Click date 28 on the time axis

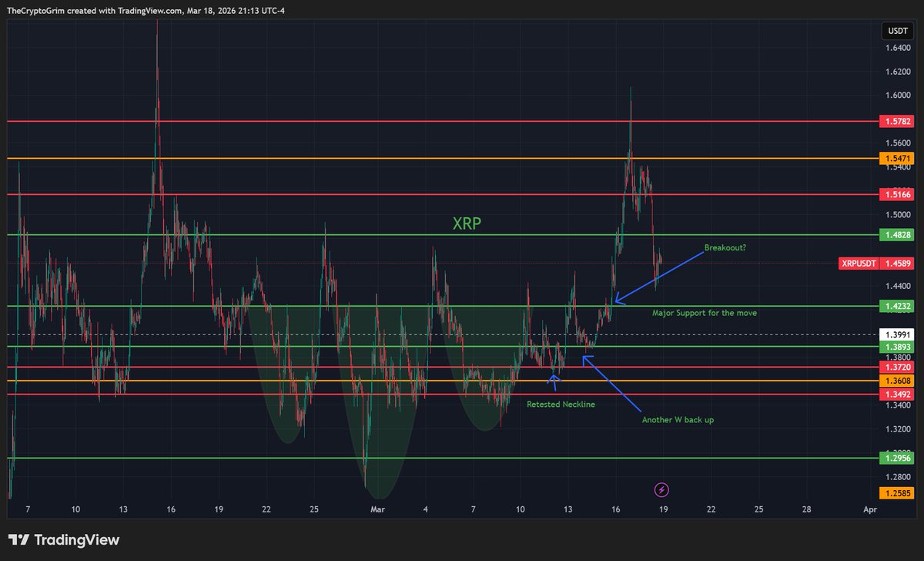tap(805, 509)
